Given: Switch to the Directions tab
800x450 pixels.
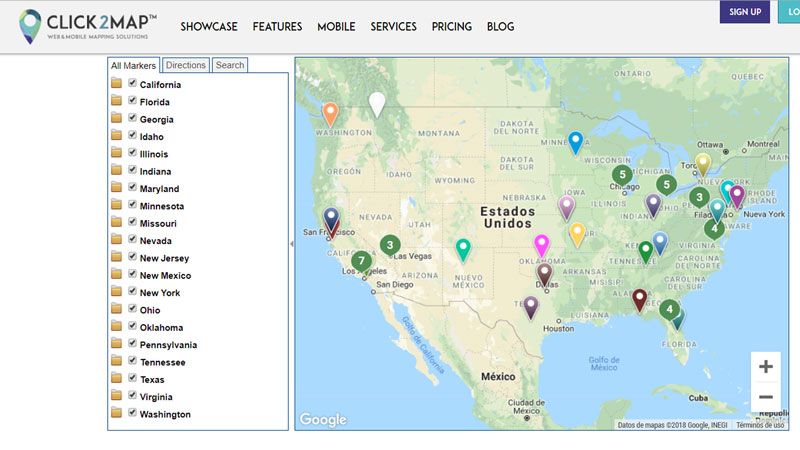Looking at the screenshot, I should pyautogui.click(x=186, y=65).
